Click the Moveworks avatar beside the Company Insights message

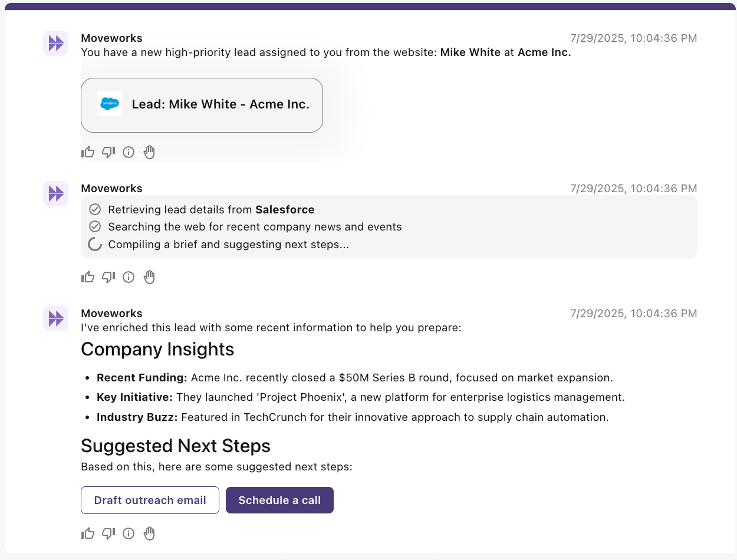(x=56, y=318)
